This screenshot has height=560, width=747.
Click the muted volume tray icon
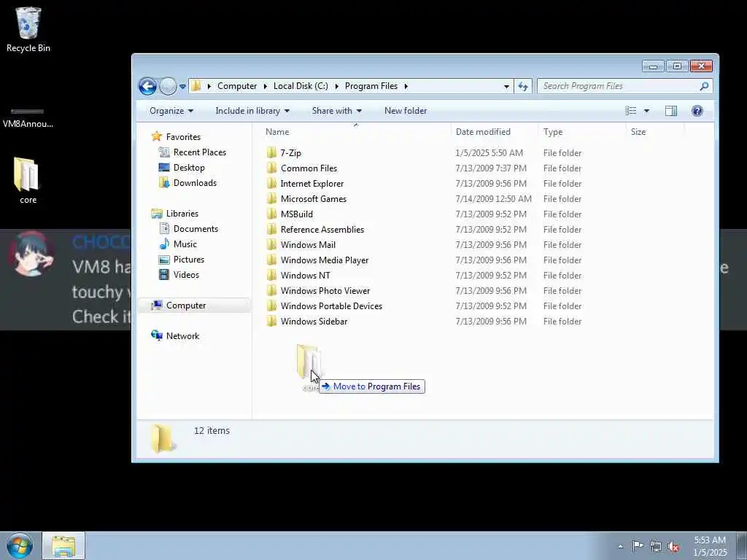673,547
